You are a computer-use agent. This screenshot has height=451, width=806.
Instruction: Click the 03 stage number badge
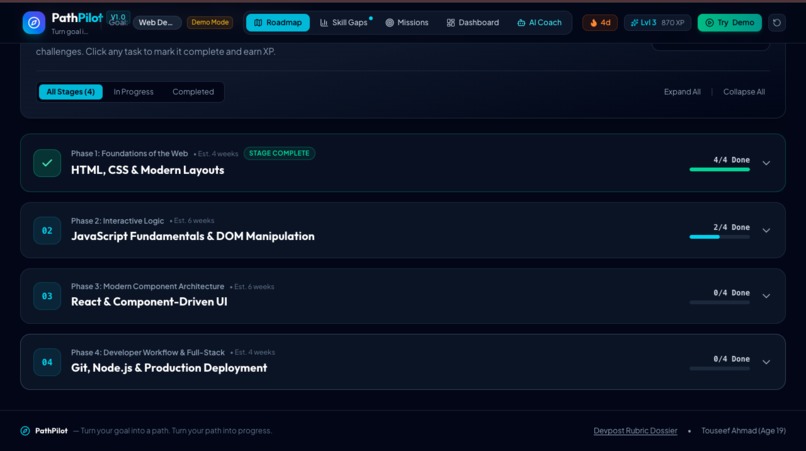pyautogui.click(x=47, y=296)
